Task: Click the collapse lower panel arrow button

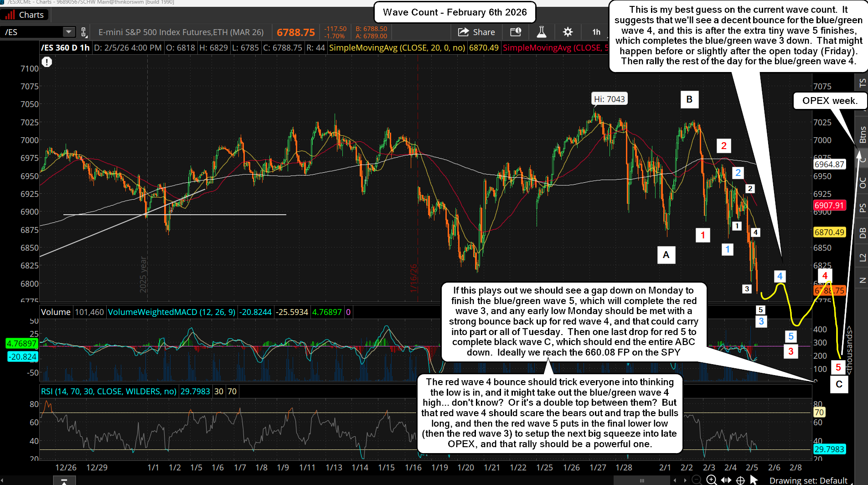Action: click(x=64, y=481)
